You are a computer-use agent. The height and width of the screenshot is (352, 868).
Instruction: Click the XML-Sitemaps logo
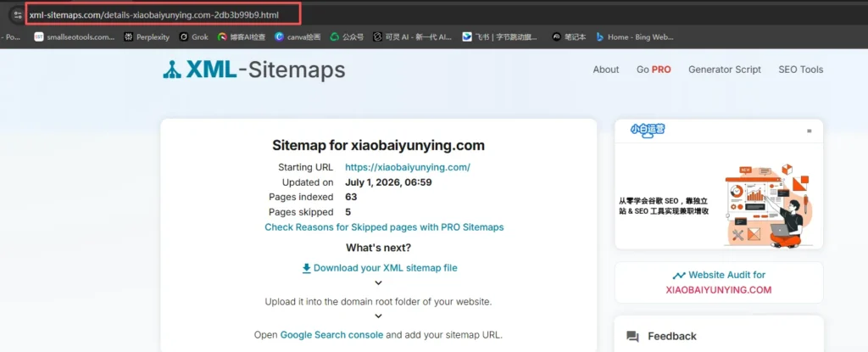click(x=253, y=70)
